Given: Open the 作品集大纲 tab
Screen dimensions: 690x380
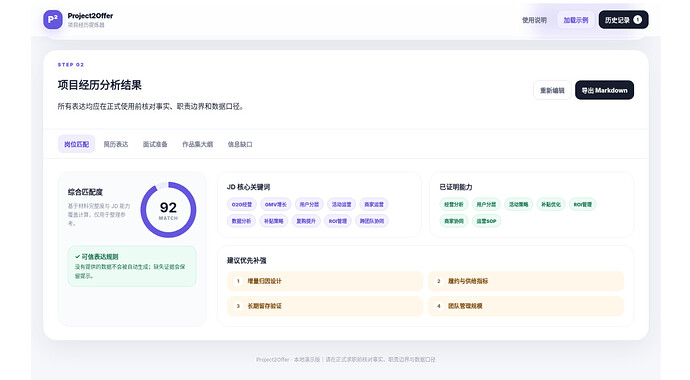Looking at the screenshot, I should [198, 144].
